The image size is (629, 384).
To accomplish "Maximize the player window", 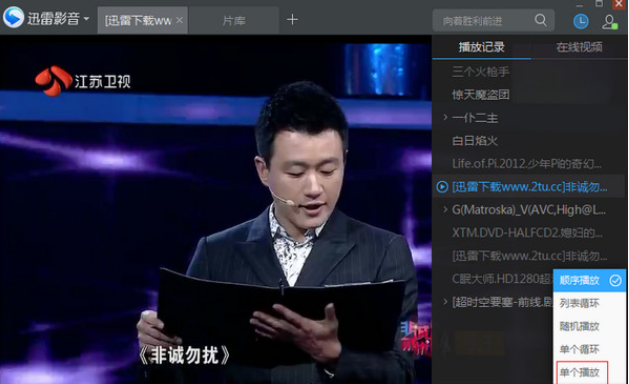I will point(599,4).
